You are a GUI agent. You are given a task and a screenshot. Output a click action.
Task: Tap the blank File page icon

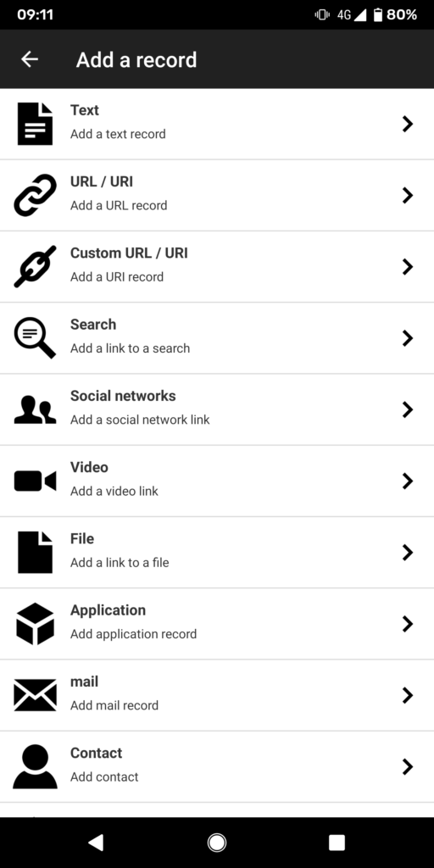pyautogui.click(x=35, y=552)
